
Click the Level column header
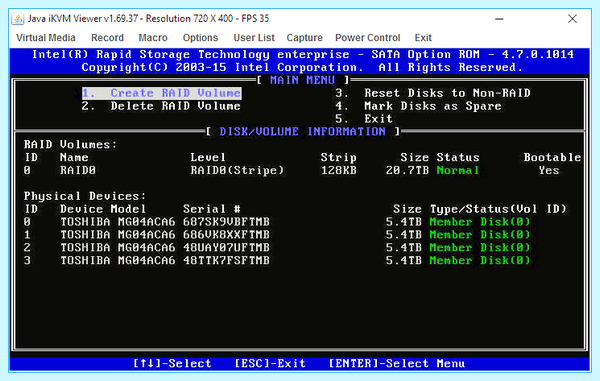click(208, 158)
